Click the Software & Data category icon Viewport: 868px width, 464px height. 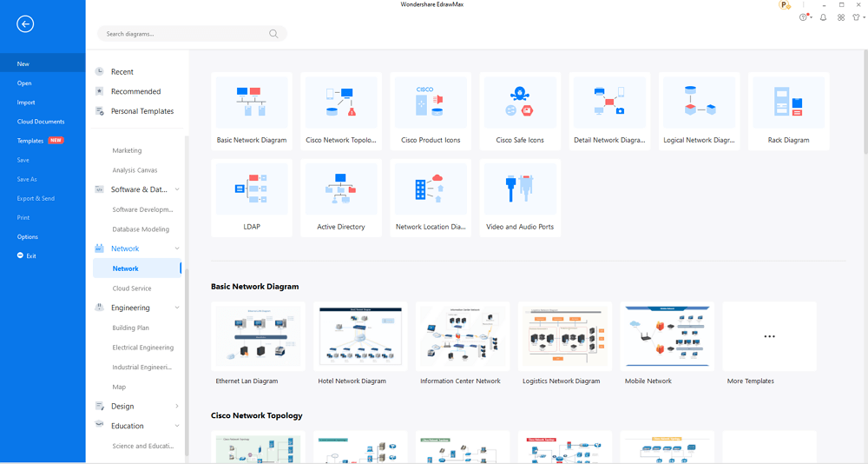pyautogui.click(x=100, y=189)
